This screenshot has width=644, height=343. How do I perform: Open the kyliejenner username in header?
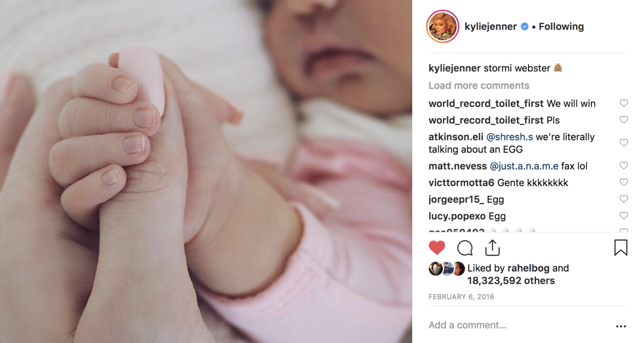[x=491, y=26]
